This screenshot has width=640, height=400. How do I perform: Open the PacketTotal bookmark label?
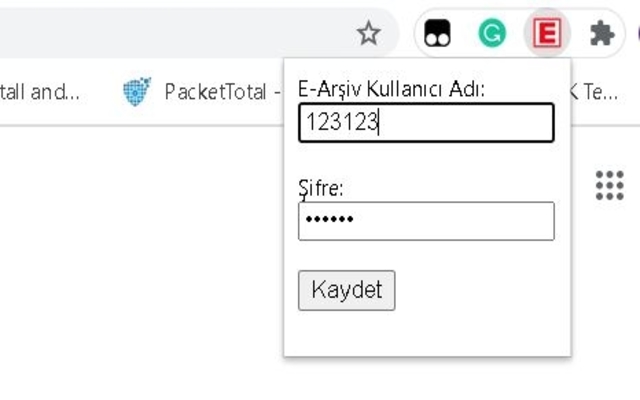216,91
